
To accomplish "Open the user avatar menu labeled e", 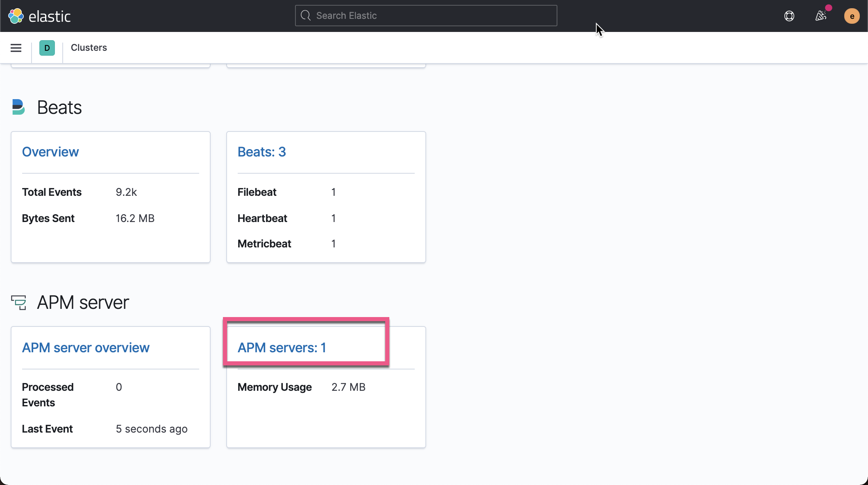I will 852,16.
